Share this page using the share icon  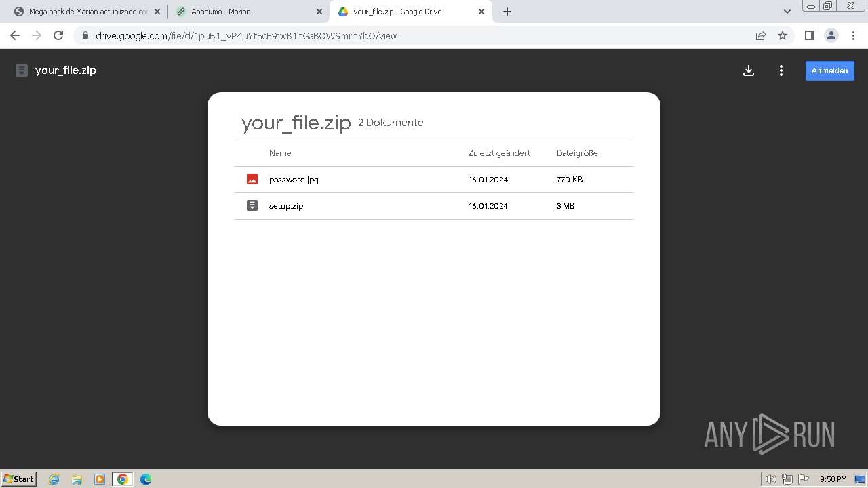[761, 36]
